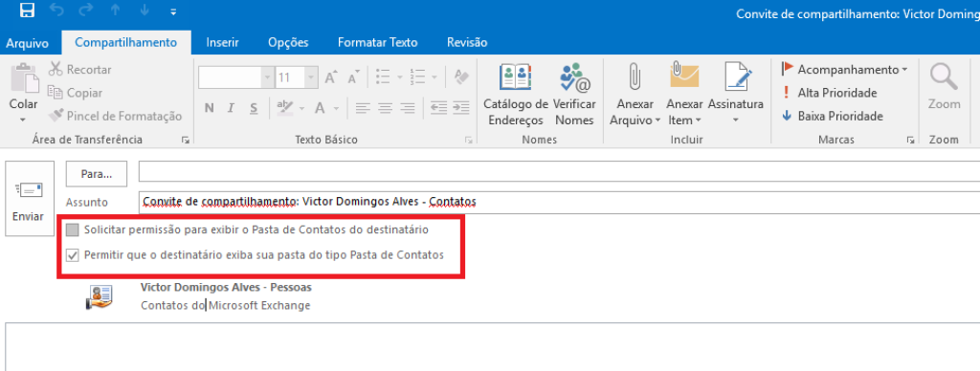Toggle underline with the S button
The height and width of the screenshot is (371, 980).
pyautogui.click(x=253, y=108)
